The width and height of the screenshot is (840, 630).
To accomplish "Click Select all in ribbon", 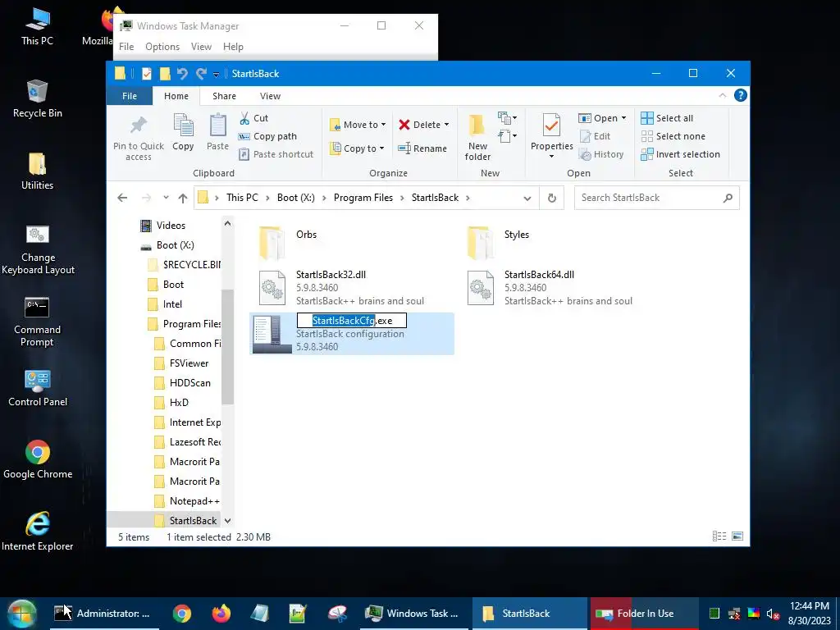I will pyautogui.click(x=667, y=118).
